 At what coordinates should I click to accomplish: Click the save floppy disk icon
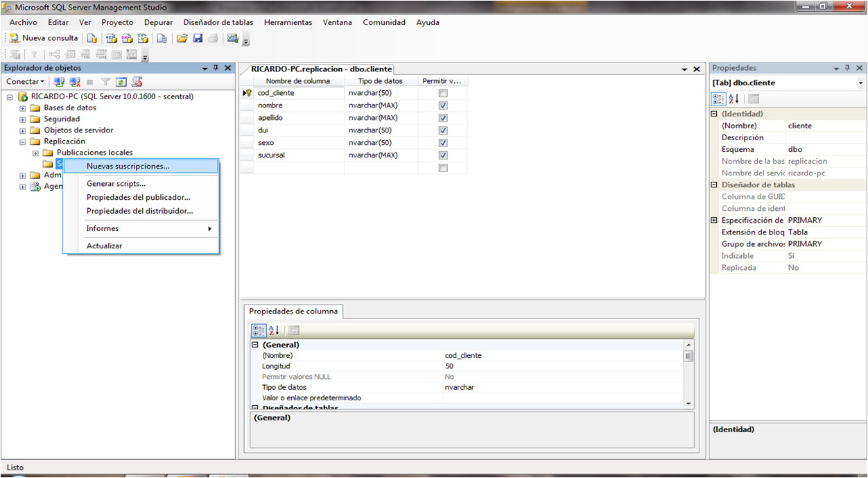tap(198, 38)
